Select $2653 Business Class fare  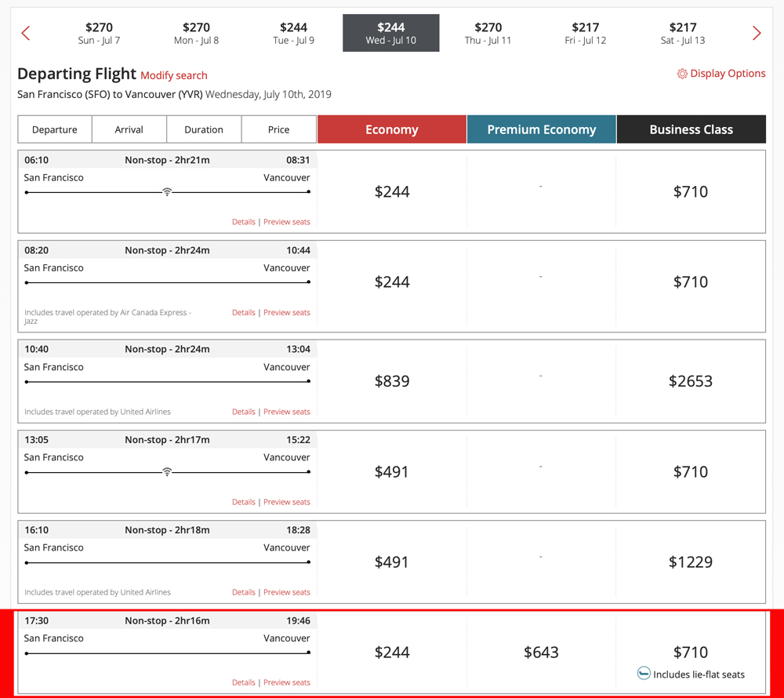coord(691,381)
